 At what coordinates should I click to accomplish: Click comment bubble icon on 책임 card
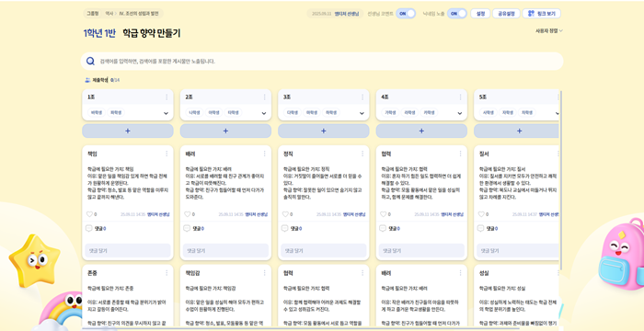click(88, 228)
